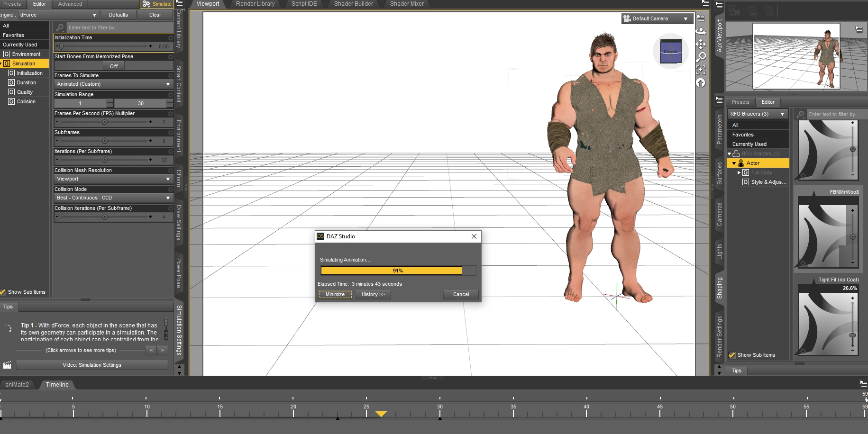This screenshot has width=868, height=434.
Task: Switch to the Render Library tab
Action: point(255,4)
